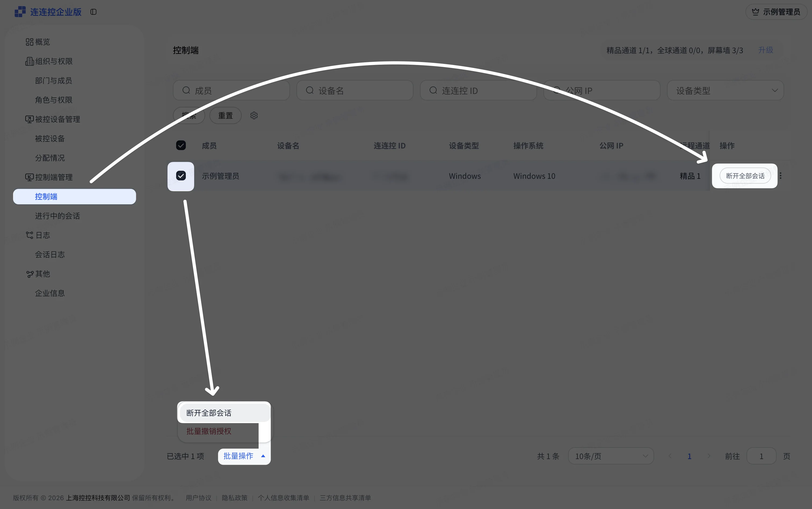Click 断开全部会话 button in table row
The image size is (812, 509).
click(x=745, y=176)
